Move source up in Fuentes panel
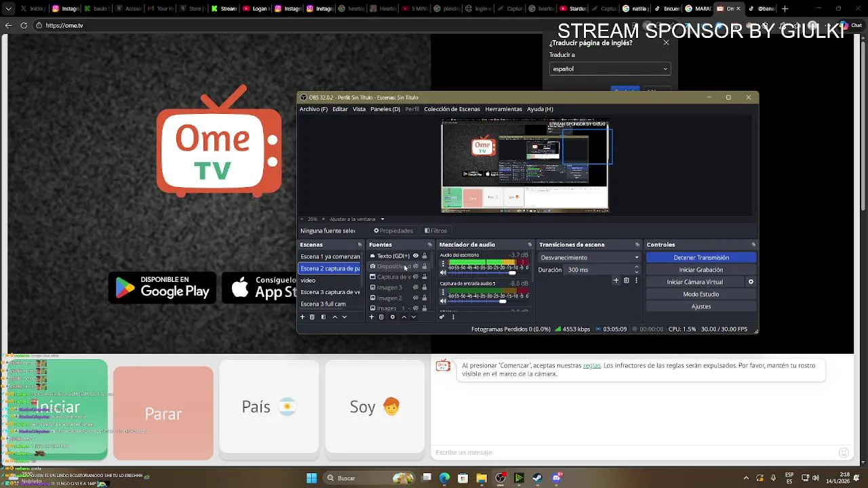This screenshot has height=488, width=868. 404,317
